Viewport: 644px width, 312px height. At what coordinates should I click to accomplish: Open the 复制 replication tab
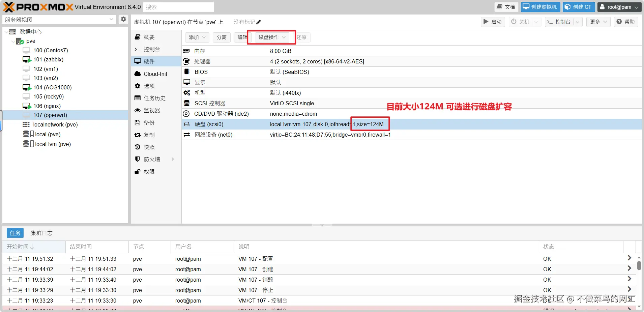[x=156, y=135]
